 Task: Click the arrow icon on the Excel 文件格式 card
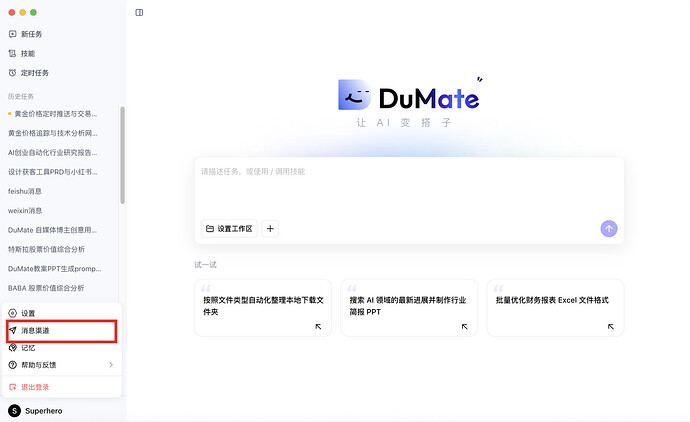click(x=611, y=327)
